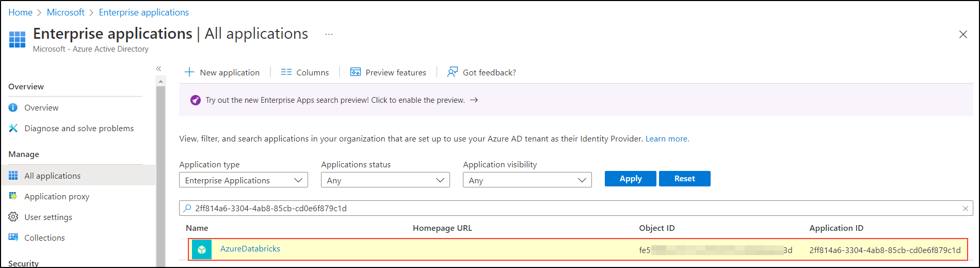This screenshot has width=980, height=268.
Task: Open Preview features
Action: click(388, 72)
